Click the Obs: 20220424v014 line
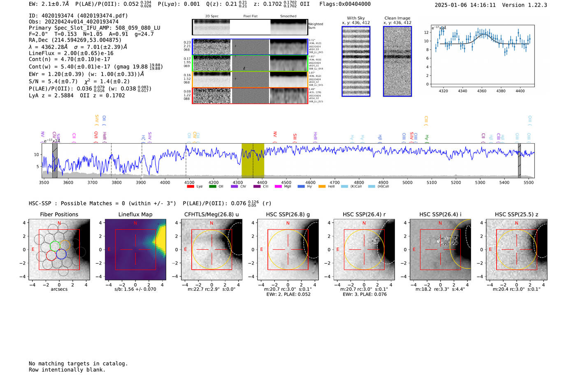 pyautogui.click(x=74, y=22)
